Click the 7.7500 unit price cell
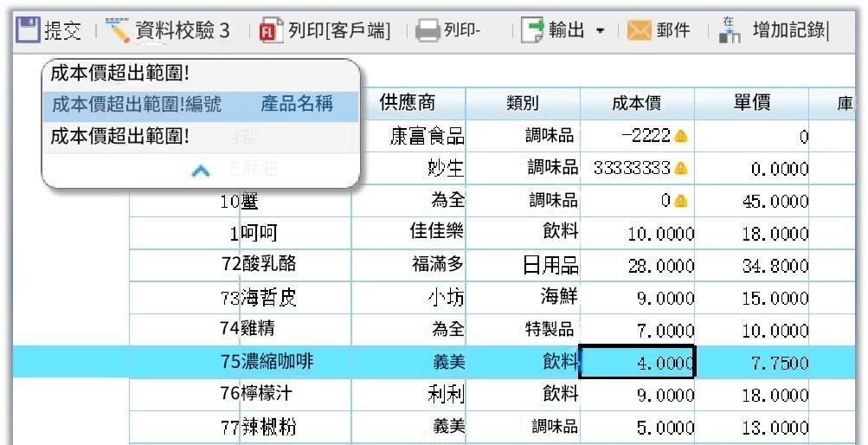 click(752, 363)
